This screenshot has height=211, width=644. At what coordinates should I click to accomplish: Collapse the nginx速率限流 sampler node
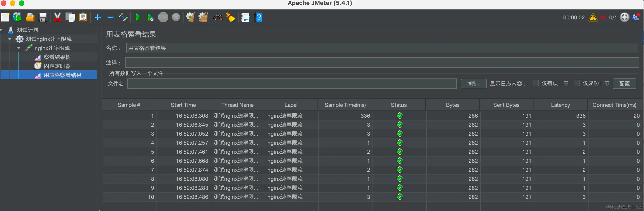coord(19,48)
